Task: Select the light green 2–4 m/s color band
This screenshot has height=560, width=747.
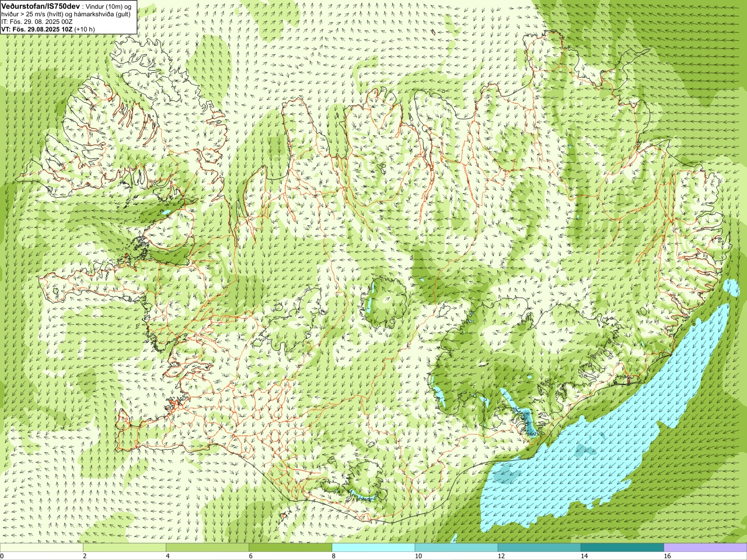Action: (124, 548)
